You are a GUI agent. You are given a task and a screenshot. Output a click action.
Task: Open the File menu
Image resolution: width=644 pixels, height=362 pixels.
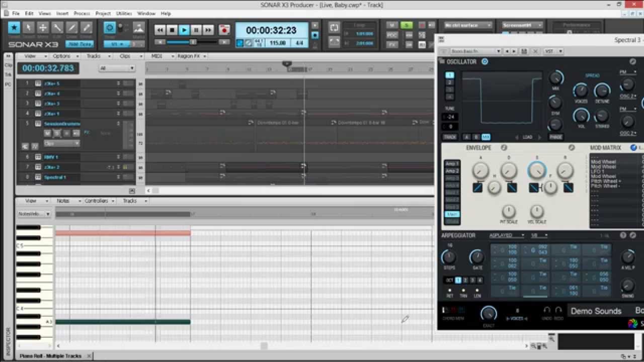(16, 13)
